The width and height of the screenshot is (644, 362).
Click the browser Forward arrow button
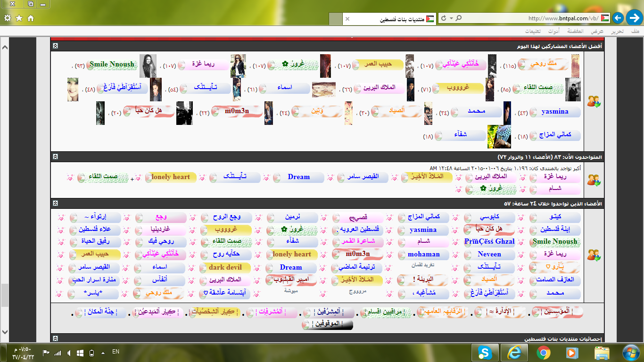click(618, 18)
